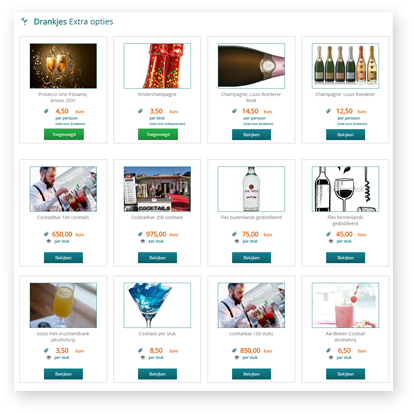This screenshot has height=414, width=414.
Task: Click Bekijken for Fles buitenlands gedistilleerd
Action: tap(251, 258)
